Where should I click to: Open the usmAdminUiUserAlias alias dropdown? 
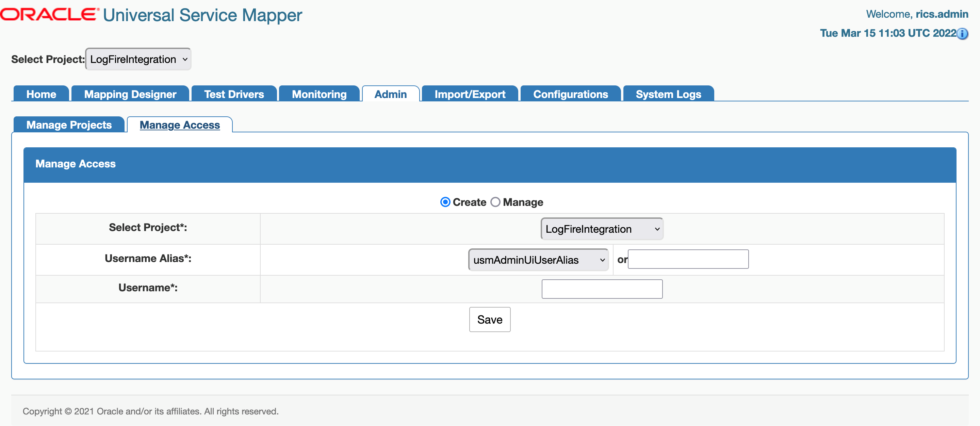[538, 260]
